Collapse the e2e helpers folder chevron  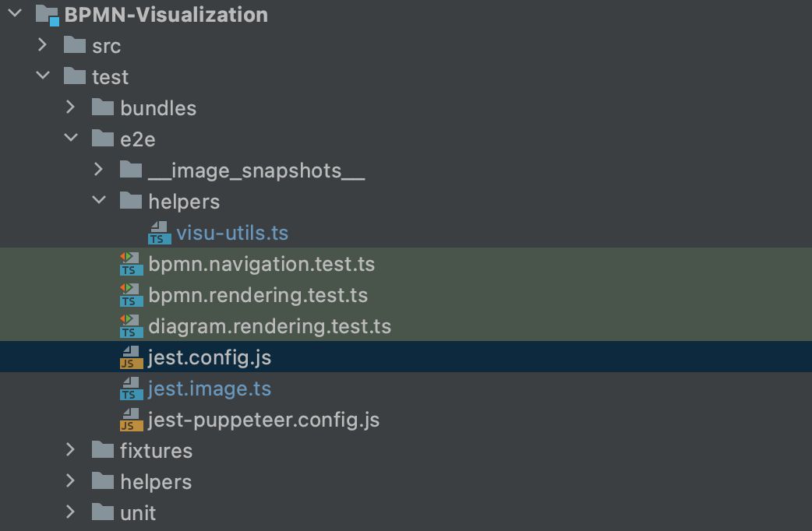coord(99,202)
